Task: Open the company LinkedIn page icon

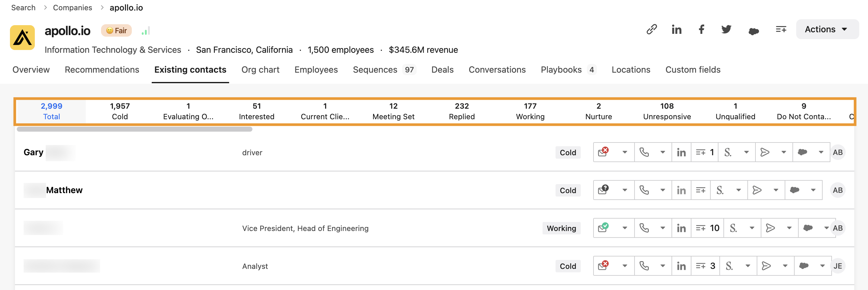Action: pyautogui.click(x=676, y=29)
